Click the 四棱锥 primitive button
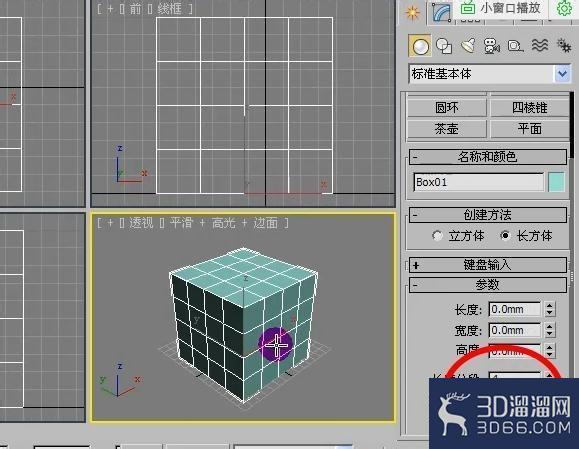This screenshot has width=579, height=449. 530,108
